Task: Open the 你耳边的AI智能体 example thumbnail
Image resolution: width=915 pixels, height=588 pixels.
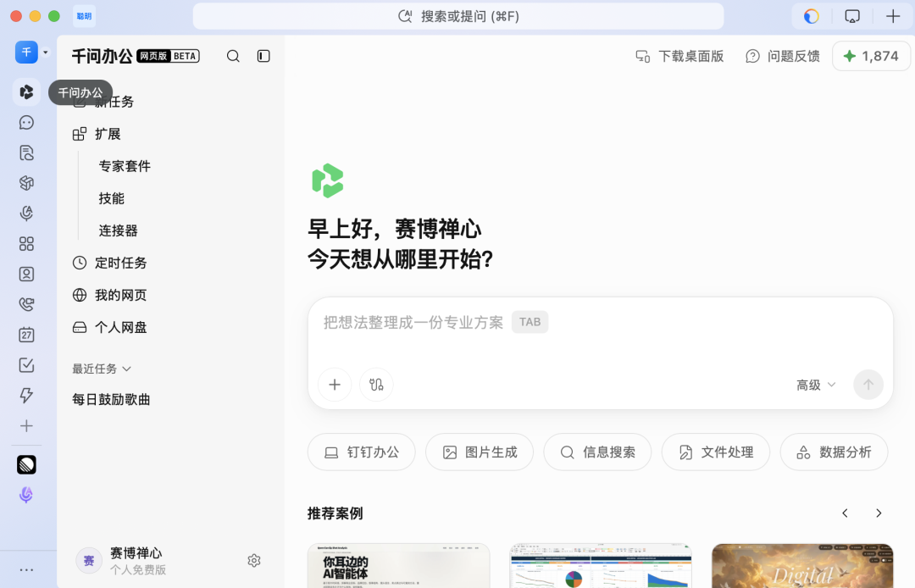Action: [x=398, y=566]
